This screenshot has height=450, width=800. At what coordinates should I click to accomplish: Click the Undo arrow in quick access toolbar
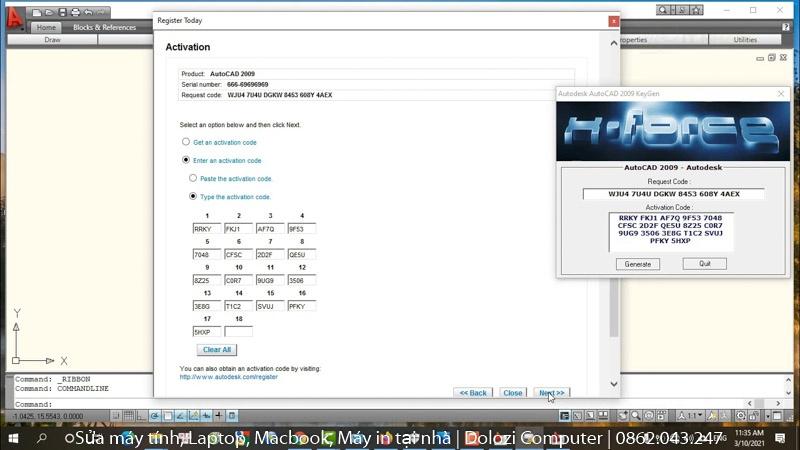tap(88, 12)
